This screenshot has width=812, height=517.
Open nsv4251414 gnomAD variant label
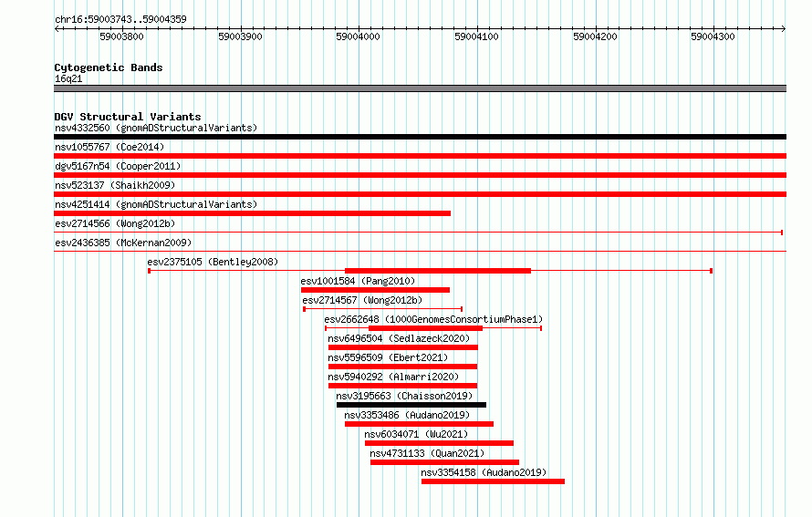pyautogui.click(x=156, y=204)
